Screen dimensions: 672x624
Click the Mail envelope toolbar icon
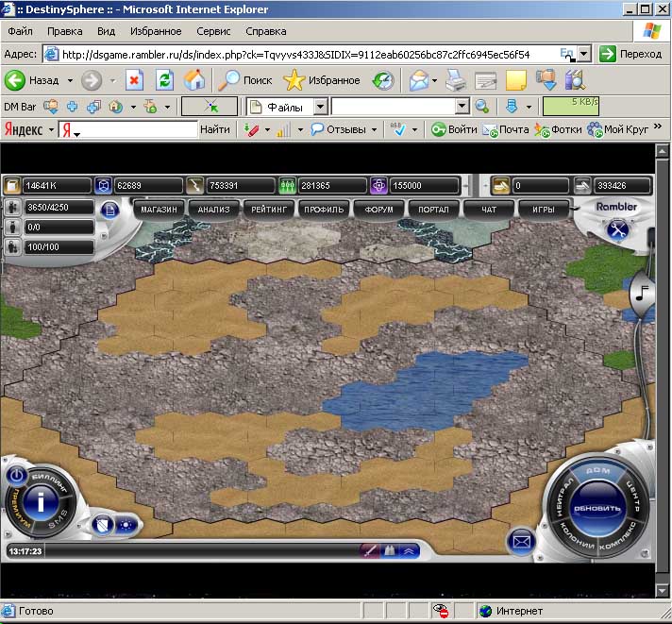[419, 80]
